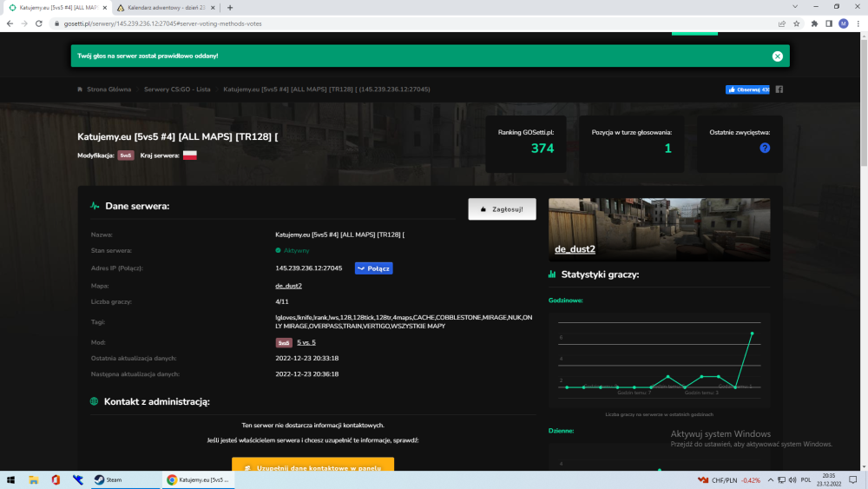Open the Windows Start menu

coord(10,480)
